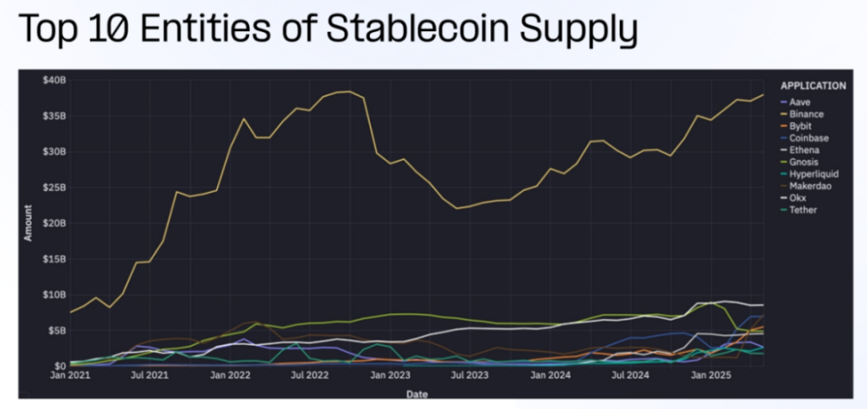Select the Jul 2021 date label
This screenshot has height=409, width=868.
point(151,377)
